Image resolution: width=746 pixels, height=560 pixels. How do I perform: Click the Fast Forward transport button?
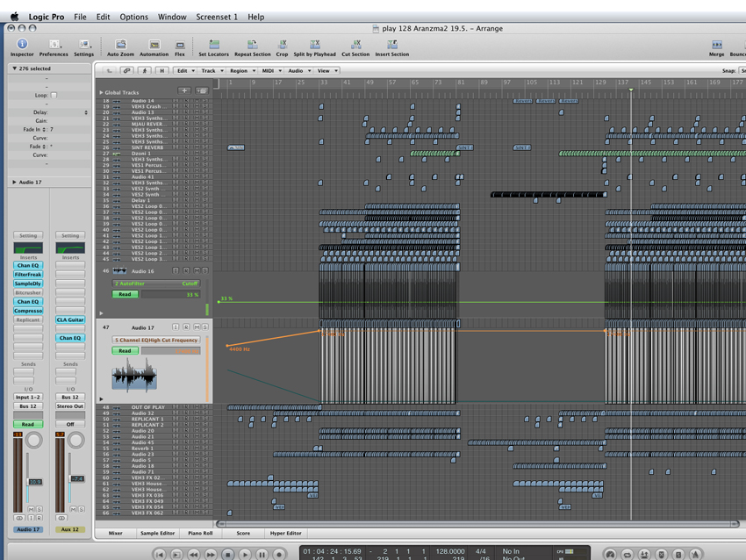click(211, 554)
